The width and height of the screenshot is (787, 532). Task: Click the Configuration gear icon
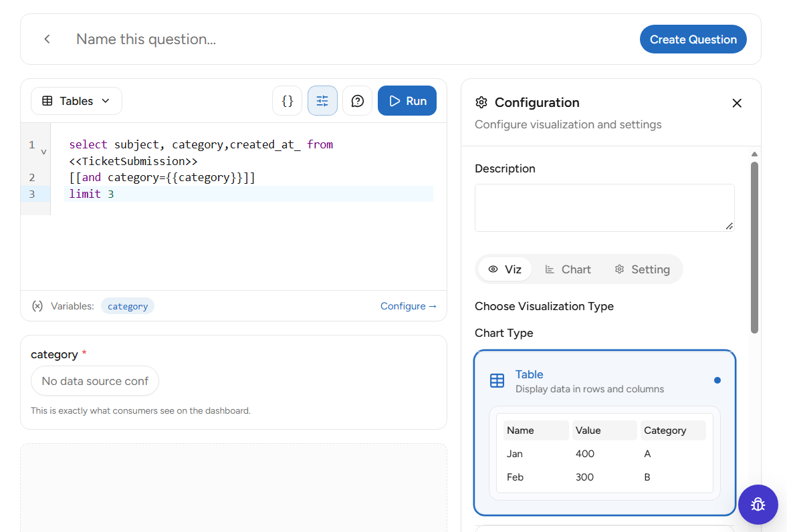pos(481,102)
